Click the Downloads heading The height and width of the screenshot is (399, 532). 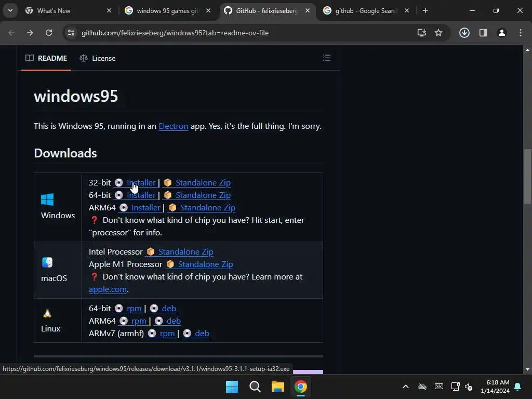(x=65, y=153)
